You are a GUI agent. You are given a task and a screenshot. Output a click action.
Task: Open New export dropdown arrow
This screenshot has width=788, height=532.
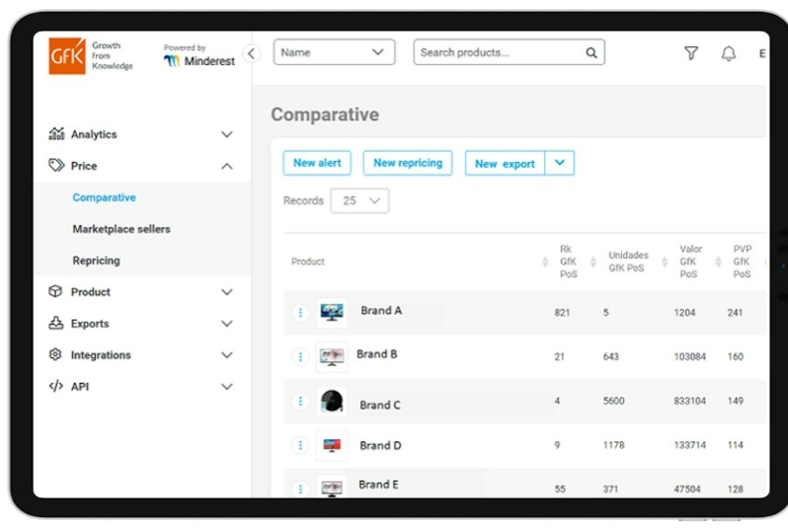[x=559, y=164]
